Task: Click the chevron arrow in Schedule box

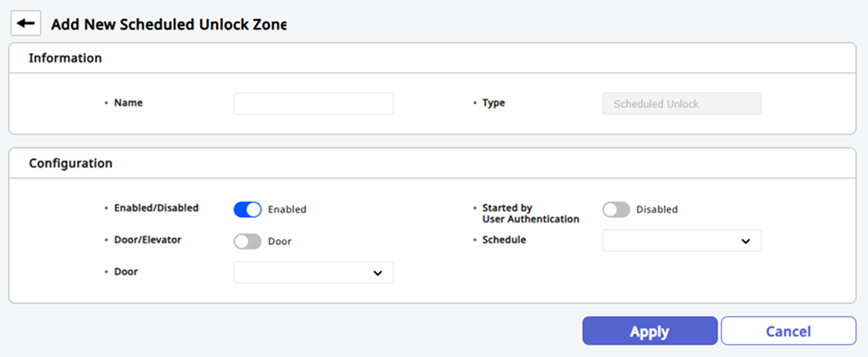Action: 746,241
